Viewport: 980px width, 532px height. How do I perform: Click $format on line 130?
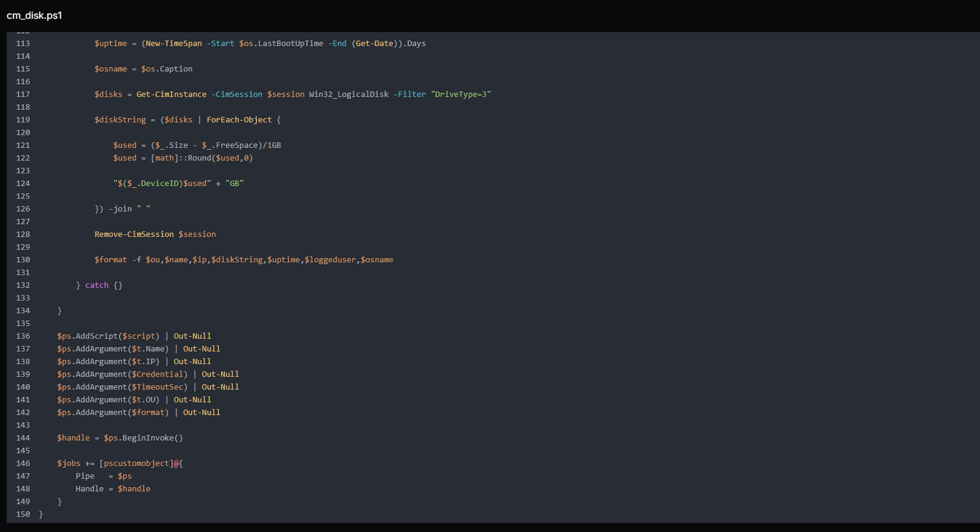[x=111, y=260]
